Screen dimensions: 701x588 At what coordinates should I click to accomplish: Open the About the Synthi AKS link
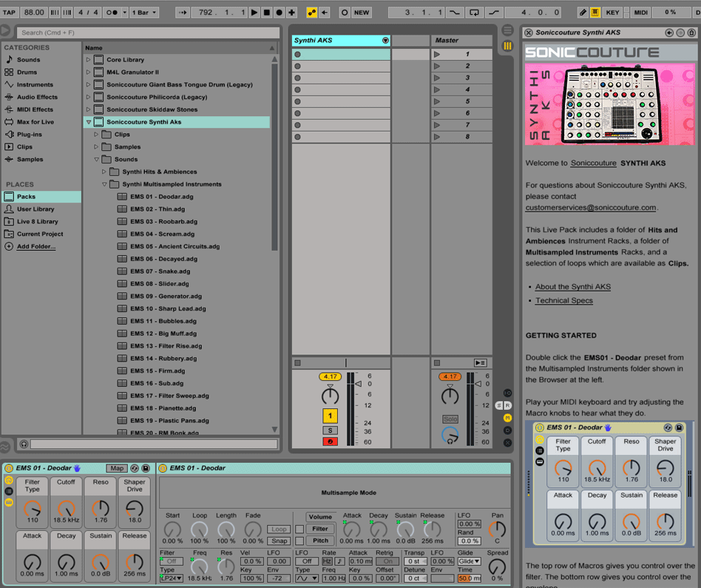tap(572, 287)
